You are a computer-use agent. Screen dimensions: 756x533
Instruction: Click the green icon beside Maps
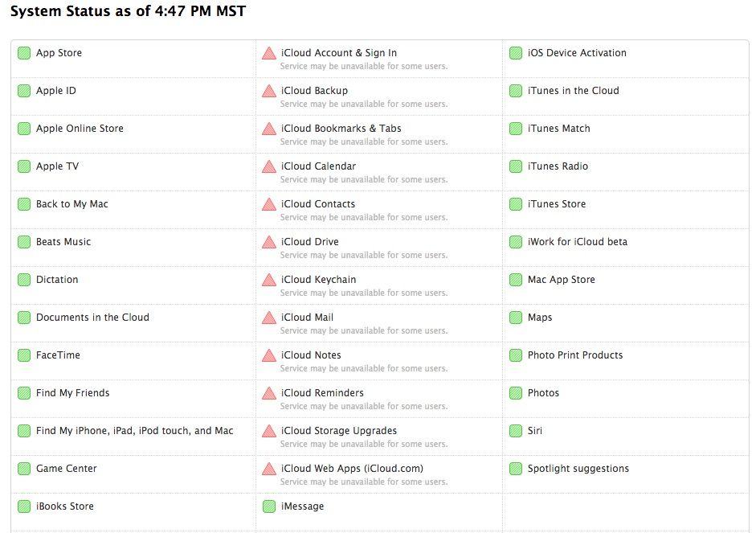pyautogui.click(x=516, y=318)
